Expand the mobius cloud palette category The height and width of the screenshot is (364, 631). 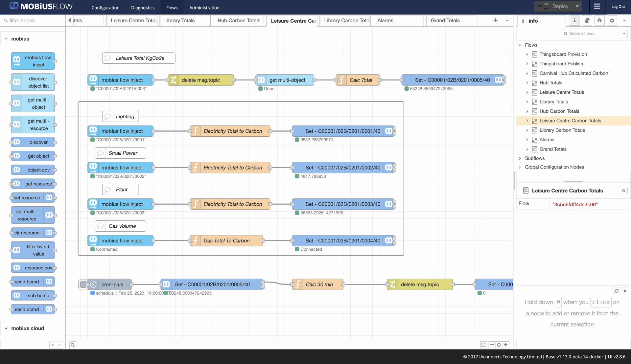(x=6, y=328)
